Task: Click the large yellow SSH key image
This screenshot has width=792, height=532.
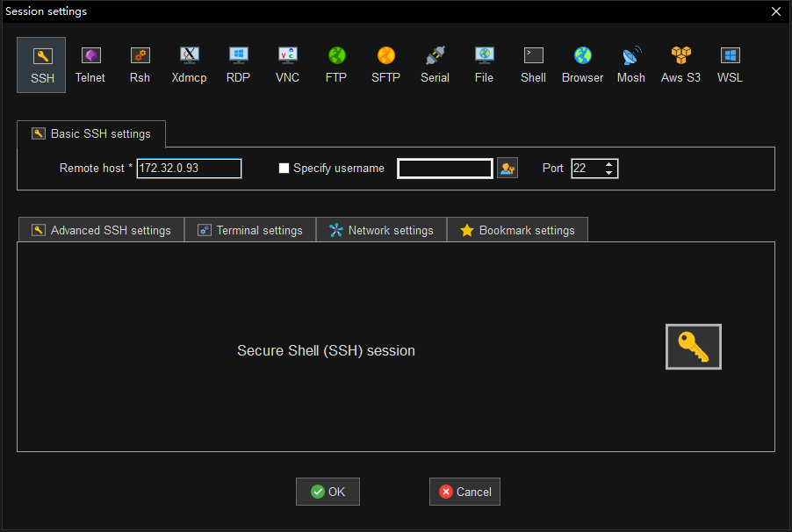Action: [x=694, y=347]
